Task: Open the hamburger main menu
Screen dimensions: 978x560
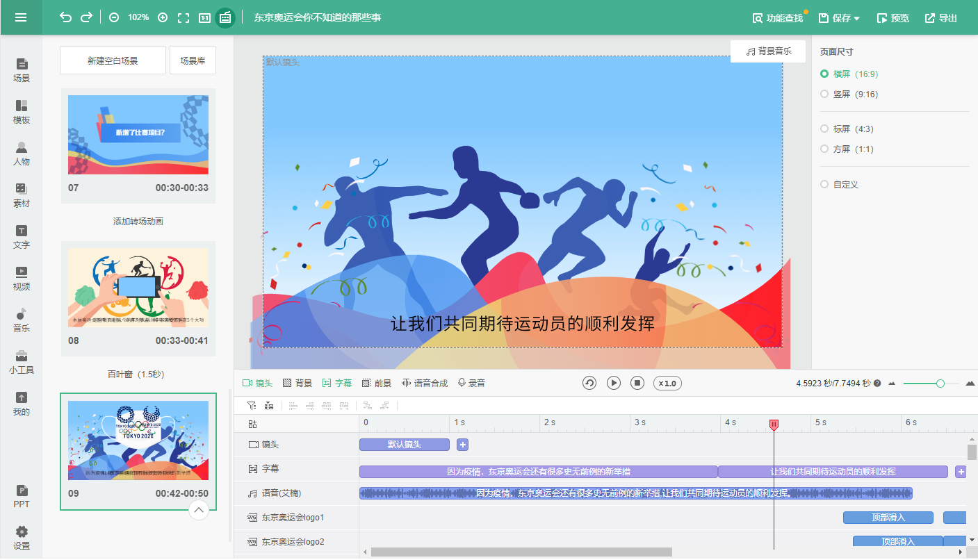Action: (21, 17)
